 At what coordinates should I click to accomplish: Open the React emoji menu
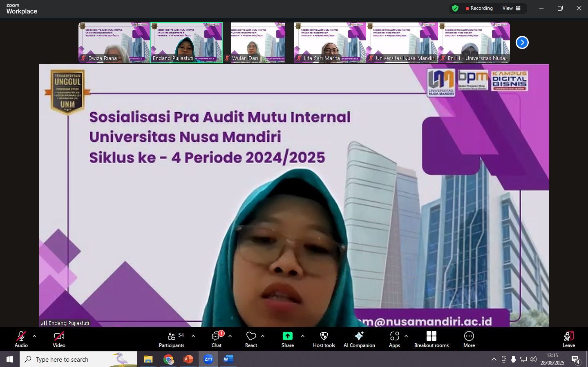coord(251,339)
